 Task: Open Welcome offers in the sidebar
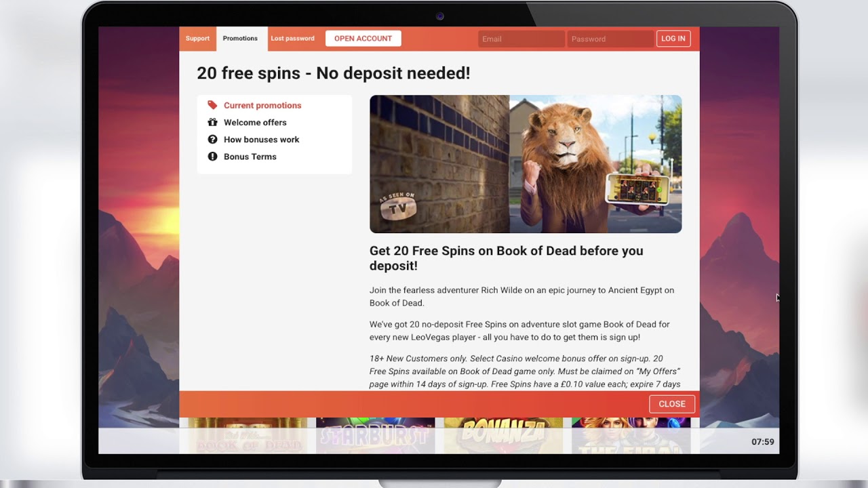[255, 122]
